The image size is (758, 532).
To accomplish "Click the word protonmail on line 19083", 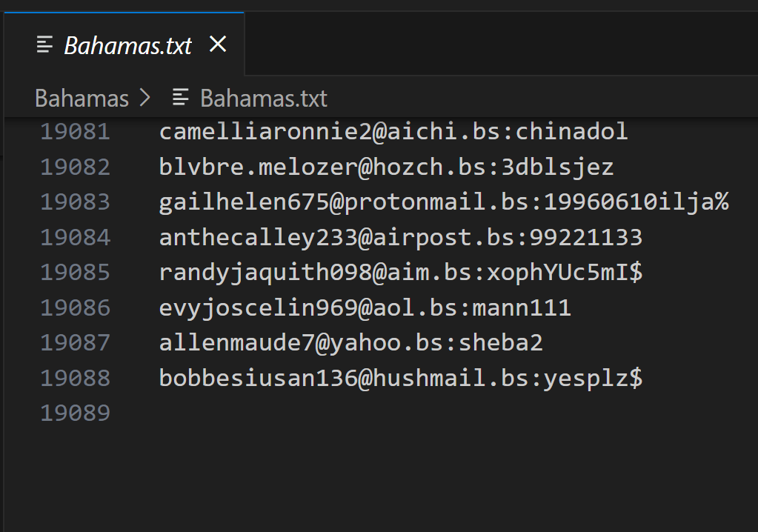I will click(x=415, y=202).
